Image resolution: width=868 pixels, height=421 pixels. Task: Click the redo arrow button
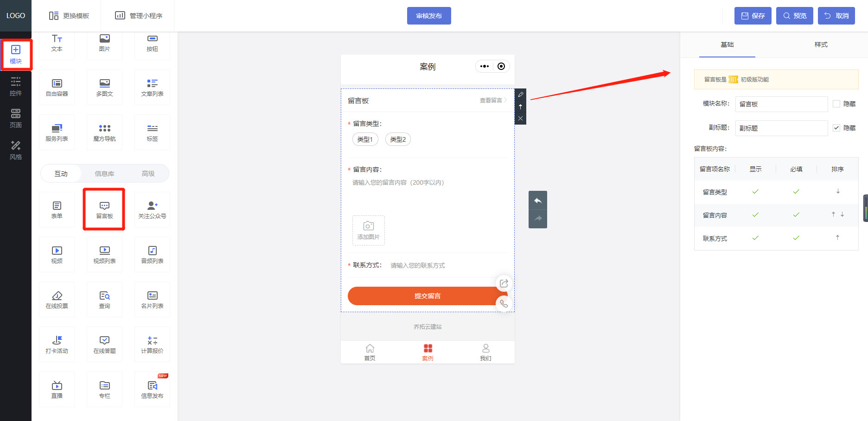(538, 219)
